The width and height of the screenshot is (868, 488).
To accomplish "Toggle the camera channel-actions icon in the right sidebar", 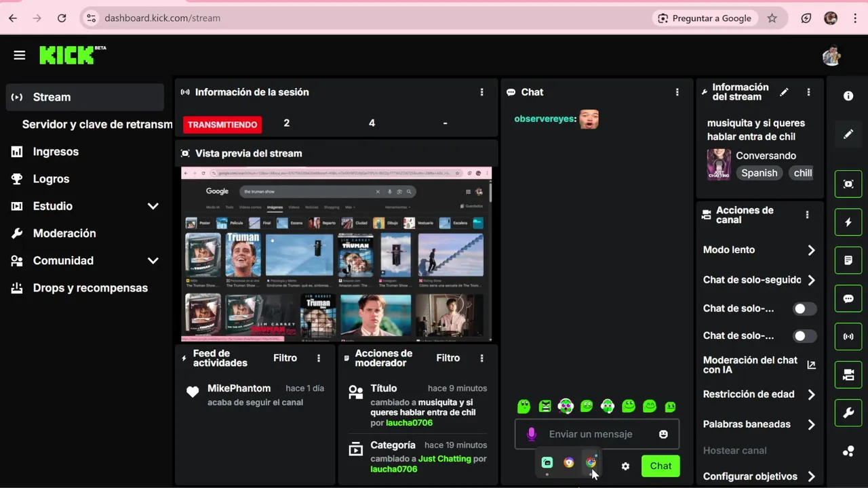I will tap(848, 375).
